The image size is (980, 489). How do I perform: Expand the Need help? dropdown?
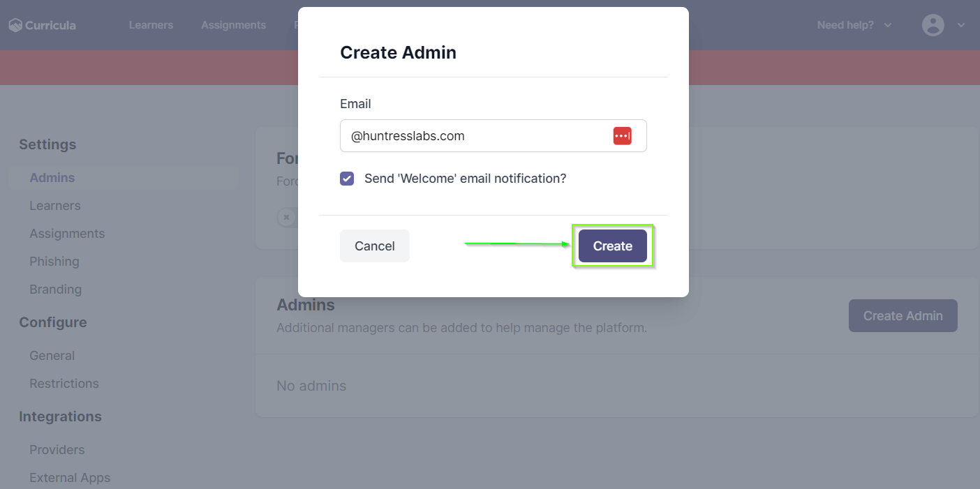click(854, 25)
